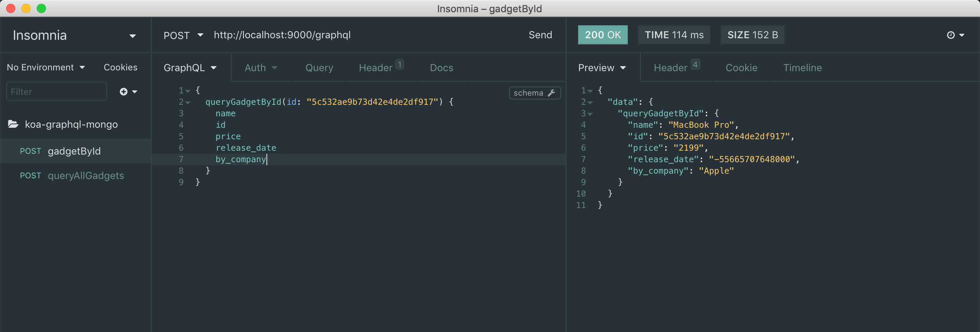Open the response history clock dropdown
The image size is (980, 332).
[x=955, y=35]
